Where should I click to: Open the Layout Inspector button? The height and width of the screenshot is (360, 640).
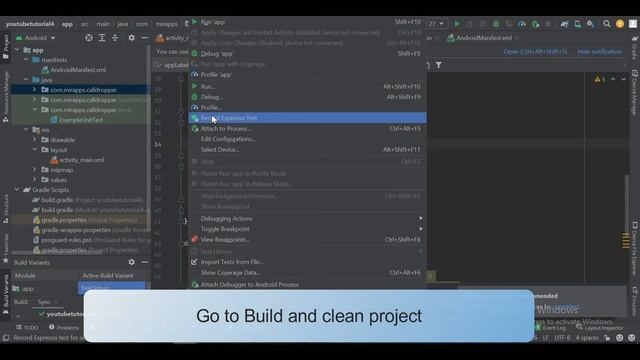tap(600, 328)
